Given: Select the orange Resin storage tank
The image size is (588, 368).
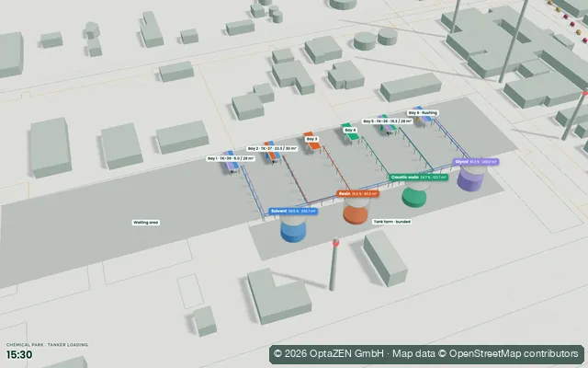Looking at the screenshot, I should point(356,212).
